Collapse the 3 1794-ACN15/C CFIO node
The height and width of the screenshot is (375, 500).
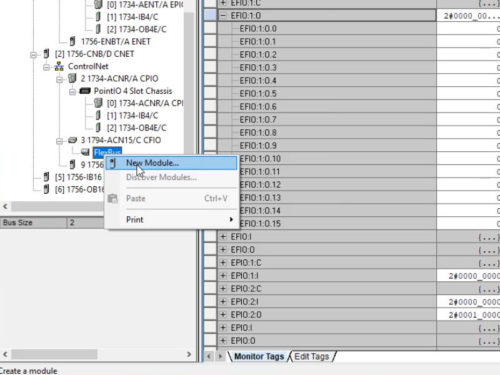[59, 141]
